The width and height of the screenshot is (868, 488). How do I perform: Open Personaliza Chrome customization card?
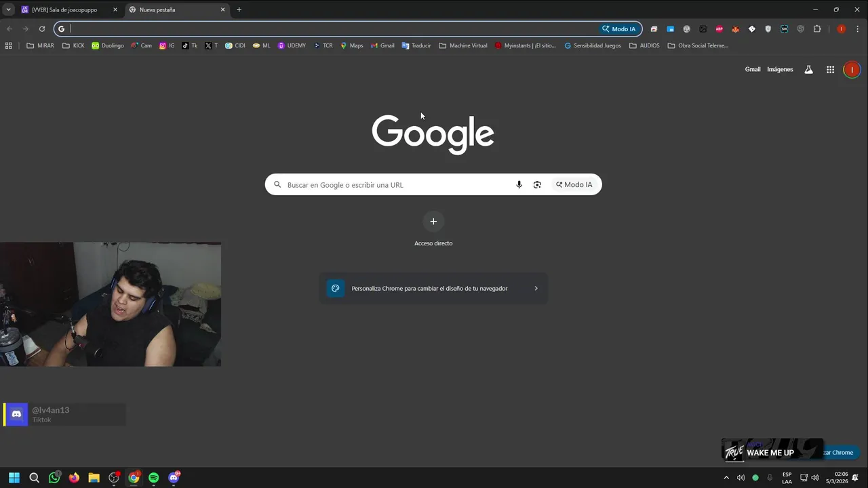tap(433, 288)
